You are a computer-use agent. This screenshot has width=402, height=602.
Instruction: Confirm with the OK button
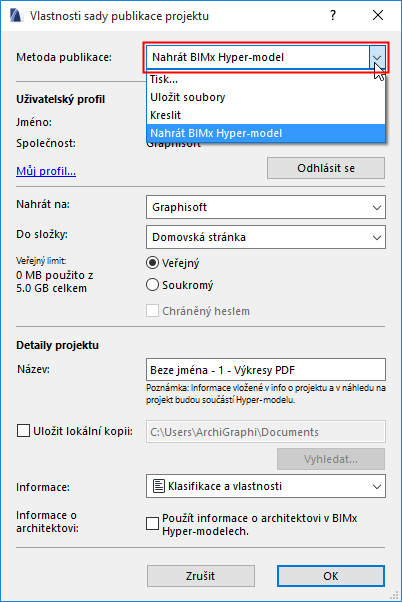click(x=331, y=576)
